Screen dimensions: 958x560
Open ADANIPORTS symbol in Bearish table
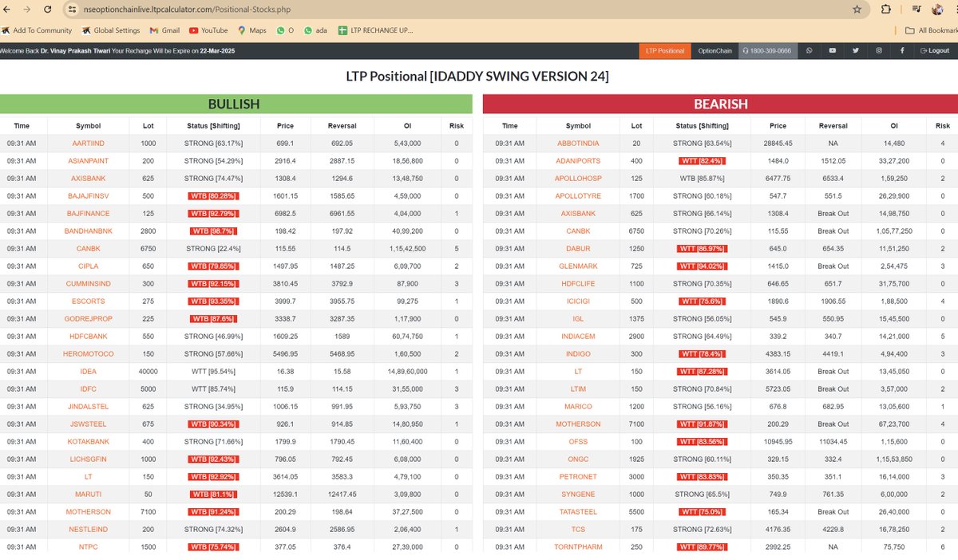pos(578,161)
